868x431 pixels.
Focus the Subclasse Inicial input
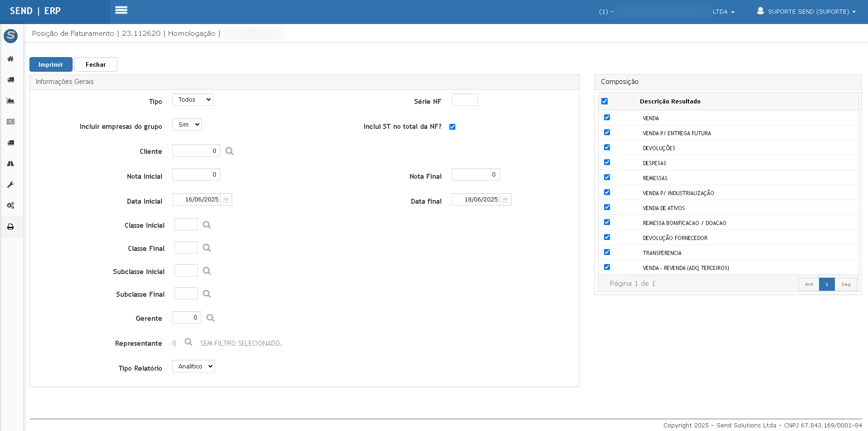pyautogui.click(x=186, y=271)
